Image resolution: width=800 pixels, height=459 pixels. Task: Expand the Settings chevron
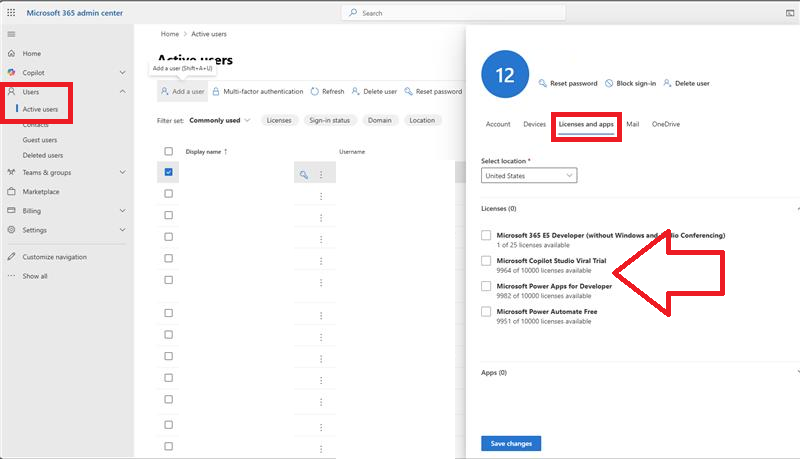coord(122,230)
